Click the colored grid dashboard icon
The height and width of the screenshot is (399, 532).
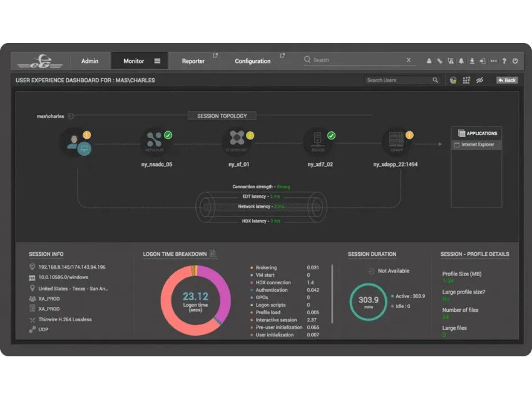tap(466, 80)
